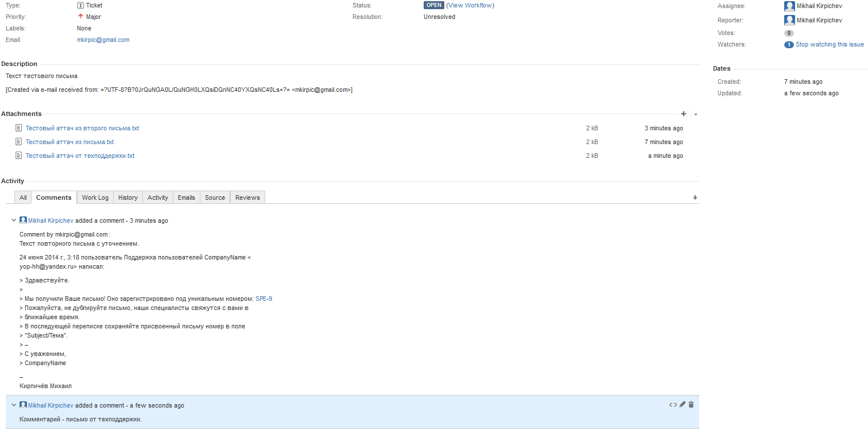
Task: Open the attachments options dropdown arrow
Action: pyautogui.click(x=696, y=114)
